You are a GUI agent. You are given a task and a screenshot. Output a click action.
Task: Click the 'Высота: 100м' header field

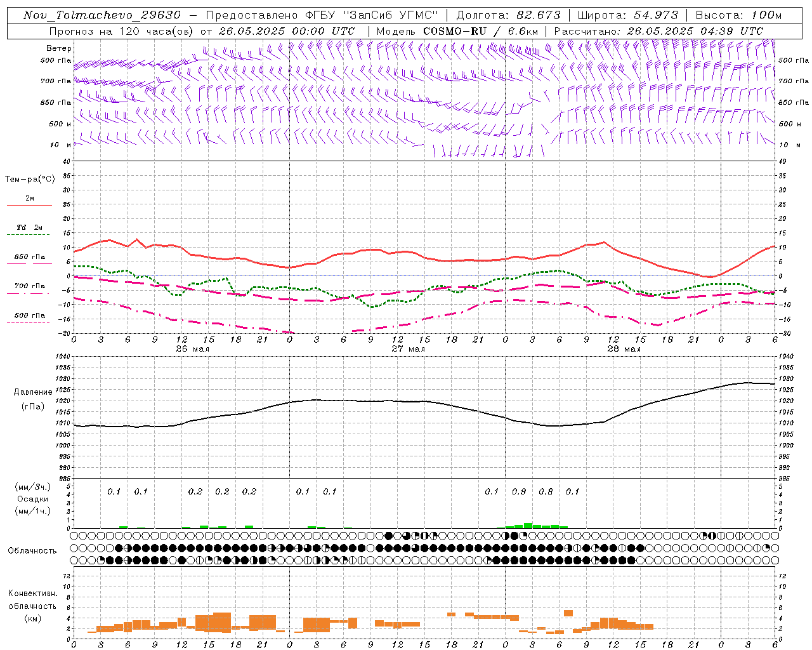pyautogui.click(x=738, y=15)
